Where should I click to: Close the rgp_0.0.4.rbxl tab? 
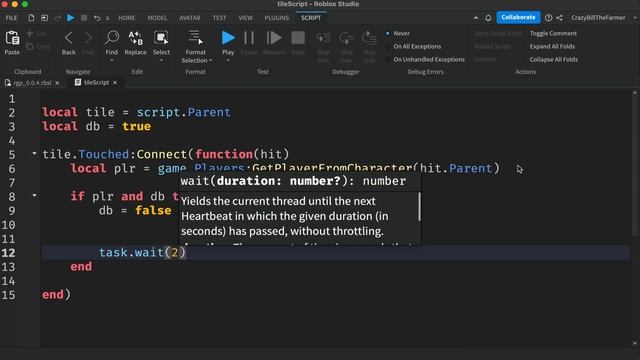57,83
